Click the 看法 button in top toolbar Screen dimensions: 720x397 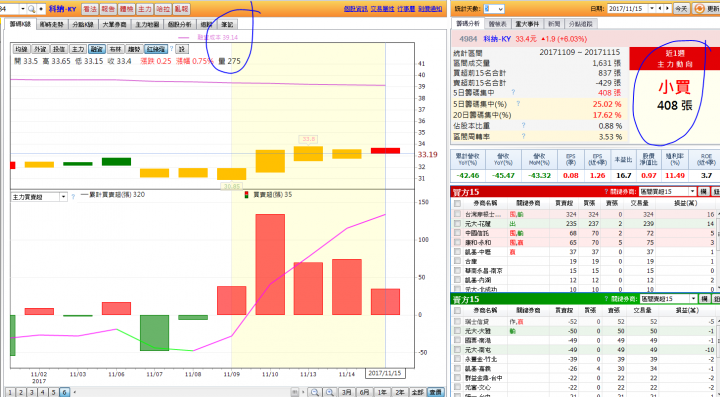pyautogui.click(x=90, y=9)
